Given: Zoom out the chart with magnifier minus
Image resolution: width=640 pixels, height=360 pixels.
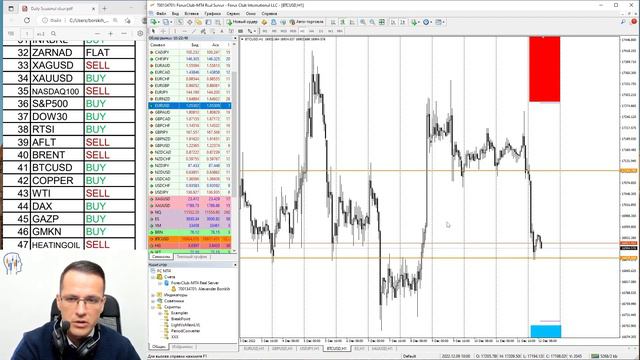Looking at the screenshot, I should tap(372, 22).
